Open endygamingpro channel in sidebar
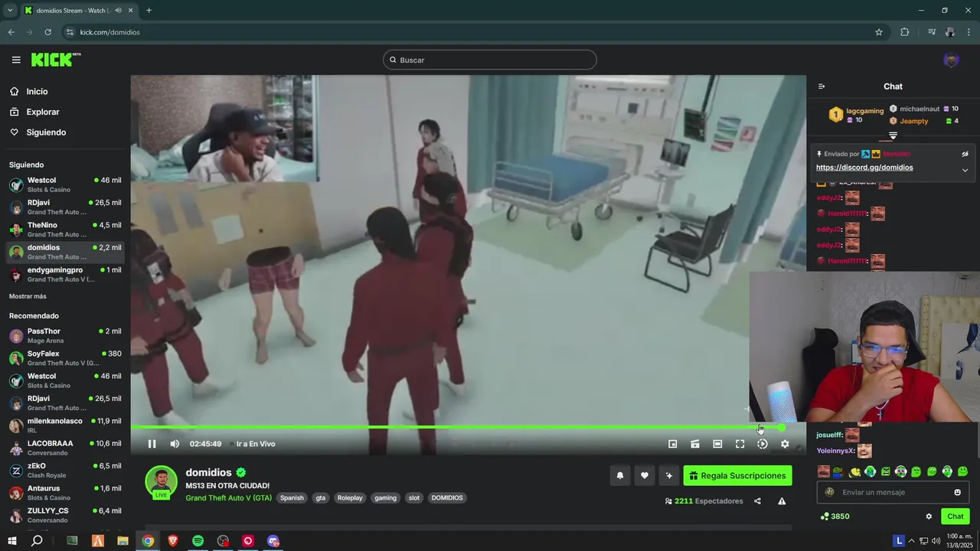Screen dimensions: 980x551 (64, 275)
